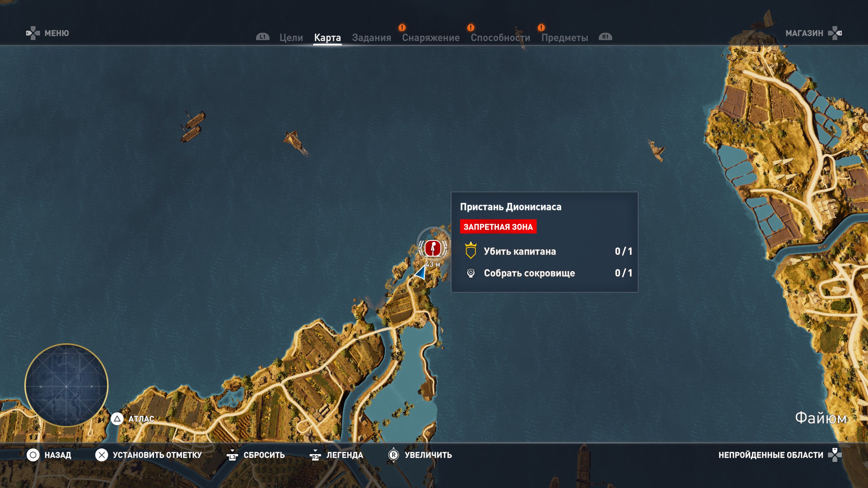Click the right stick zoom icon
The height and width of the screenshot is (488, 868).
pyautogui.click(x=393, y=455)
